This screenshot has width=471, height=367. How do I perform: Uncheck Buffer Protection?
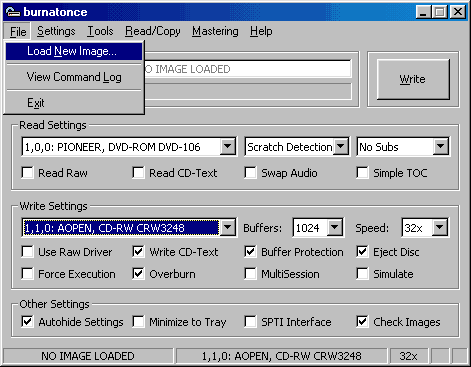tap(250, 252)
